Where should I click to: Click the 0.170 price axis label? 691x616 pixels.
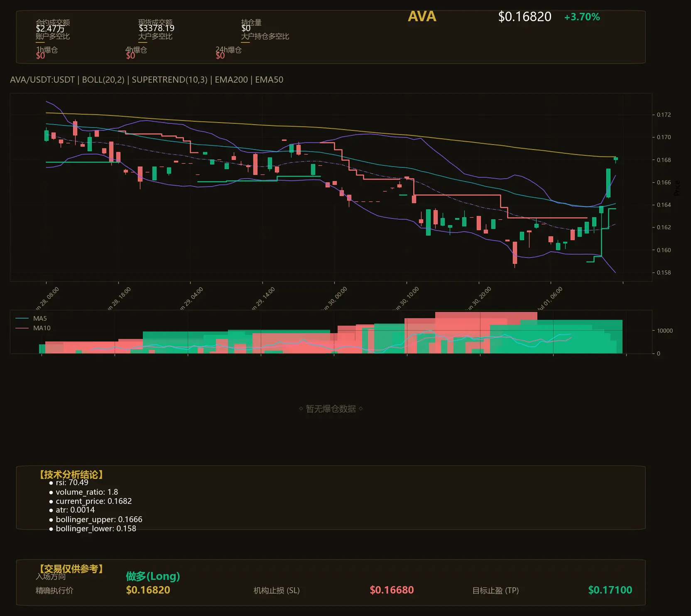[x=664, y=137]
